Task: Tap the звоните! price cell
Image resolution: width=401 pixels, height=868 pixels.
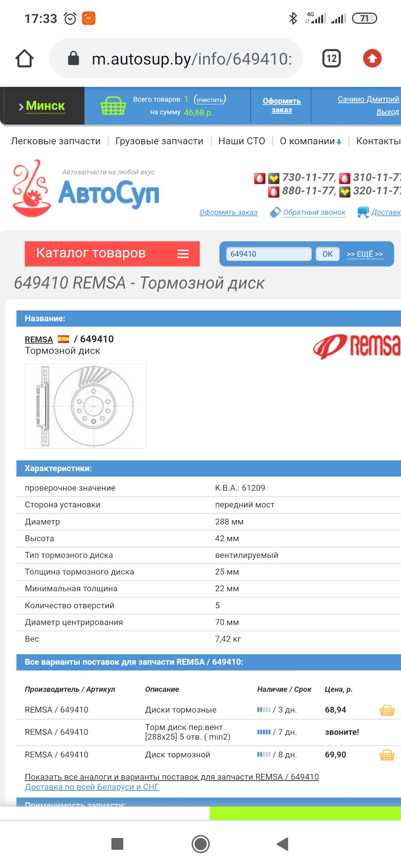Action: (342, 732)
